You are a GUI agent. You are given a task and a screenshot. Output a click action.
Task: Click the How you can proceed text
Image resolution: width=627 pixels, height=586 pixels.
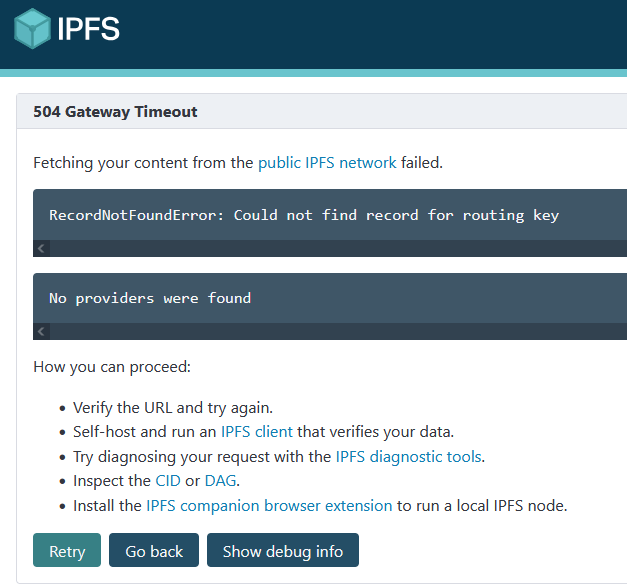112,367
